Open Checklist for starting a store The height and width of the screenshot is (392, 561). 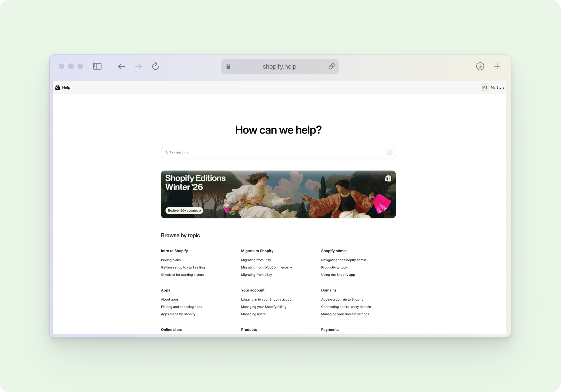183,275
